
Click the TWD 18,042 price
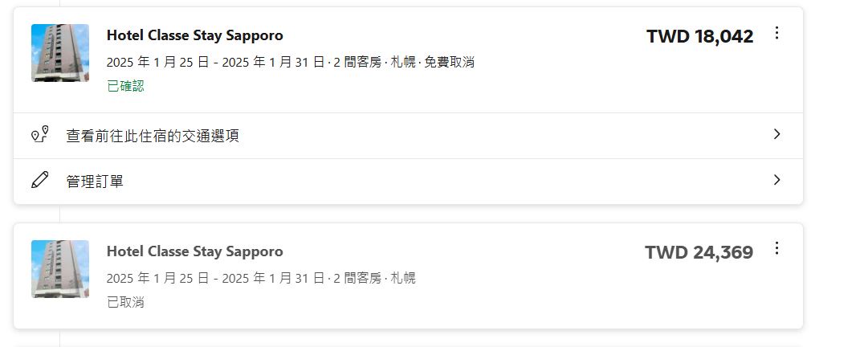coord(699,36)
